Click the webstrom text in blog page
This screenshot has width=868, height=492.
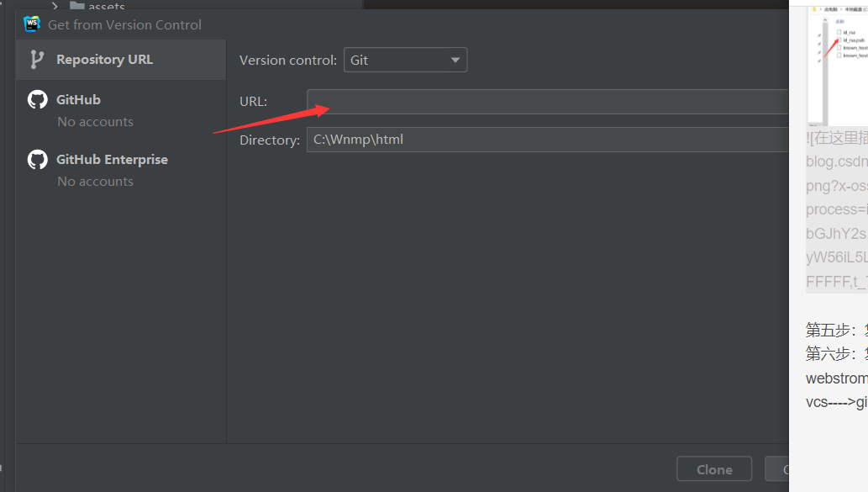pos(837,378)
